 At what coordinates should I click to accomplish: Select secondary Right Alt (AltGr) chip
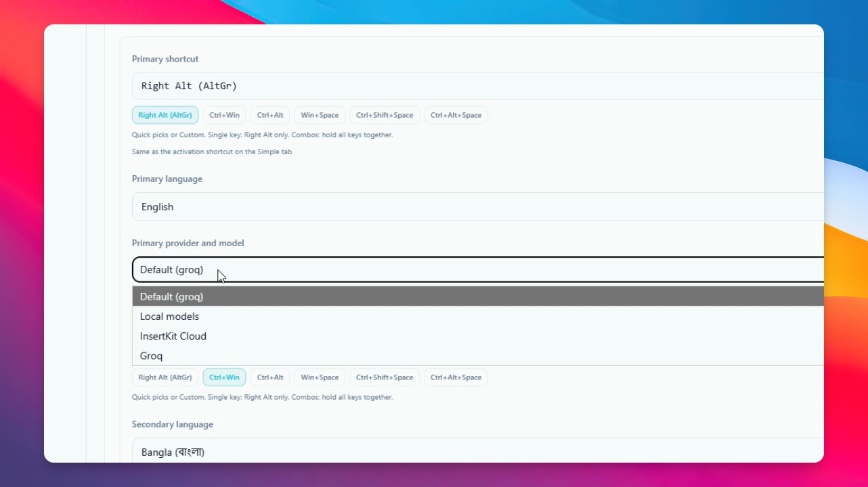coord(165,377)
